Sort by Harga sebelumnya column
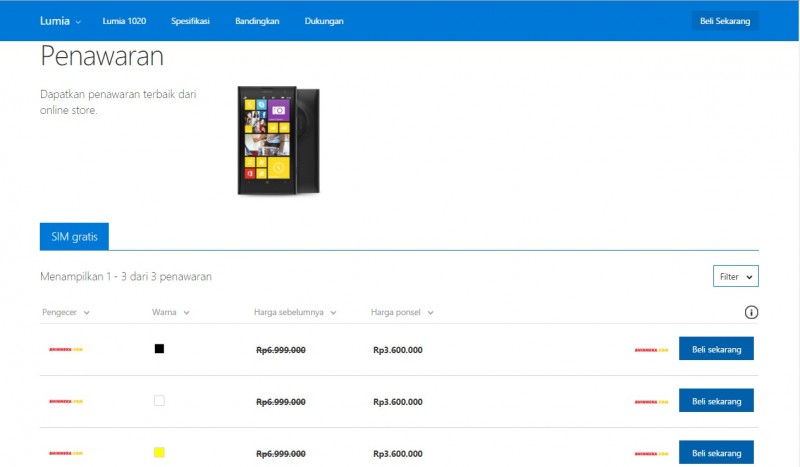Viewport: 800px width, 467px height. (295, 312)
